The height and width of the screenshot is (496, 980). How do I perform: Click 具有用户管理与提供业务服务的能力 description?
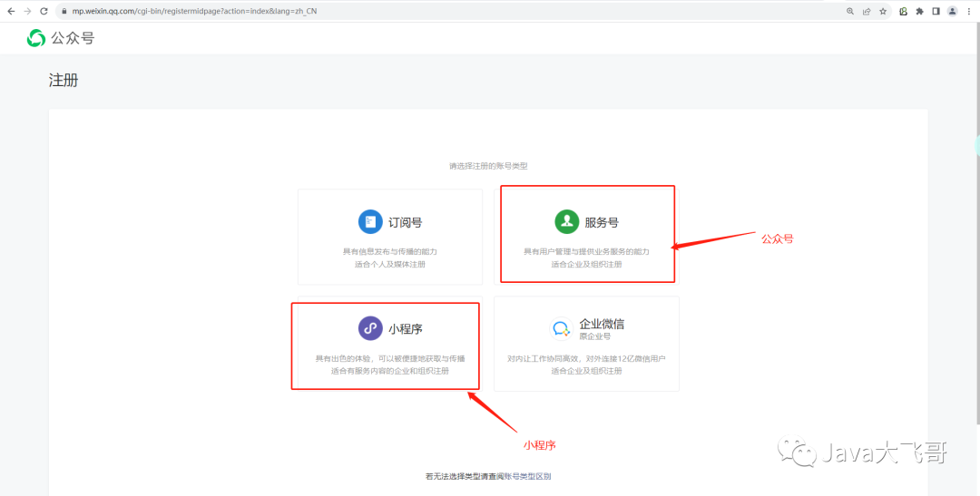coord(586,252)
